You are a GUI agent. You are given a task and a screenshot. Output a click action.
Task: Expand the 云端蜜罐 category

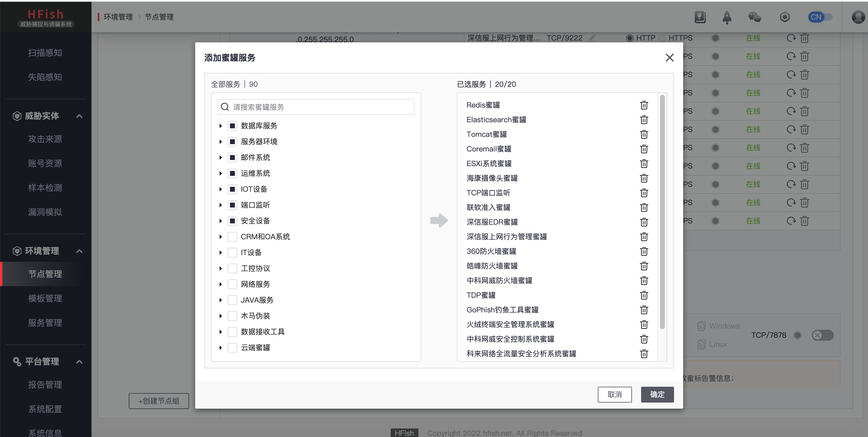coord(221,347)
